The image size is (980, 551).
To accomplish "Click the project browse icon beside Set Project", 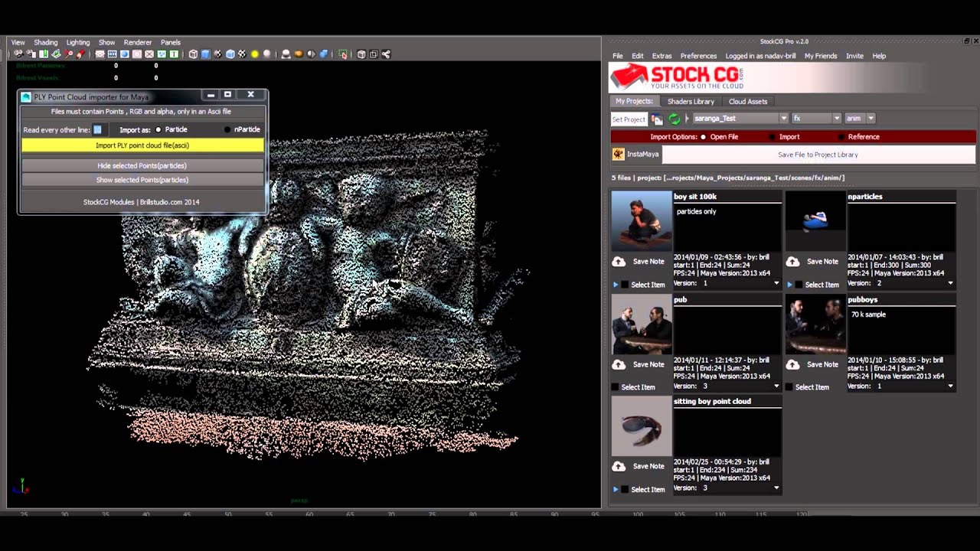I will 657,119.
